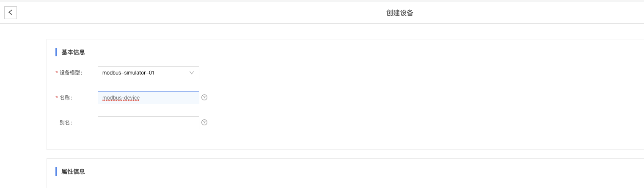Click the 名称 field label
This screenshot has width=644, height=188.
pos(66,98)
